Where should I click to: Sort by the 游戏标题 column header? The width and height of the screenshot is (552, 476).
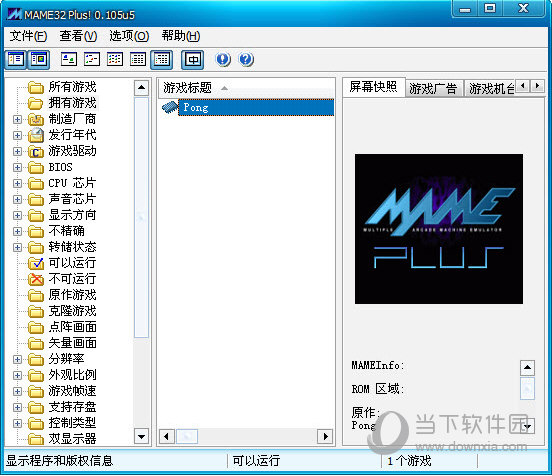(245, 88)
